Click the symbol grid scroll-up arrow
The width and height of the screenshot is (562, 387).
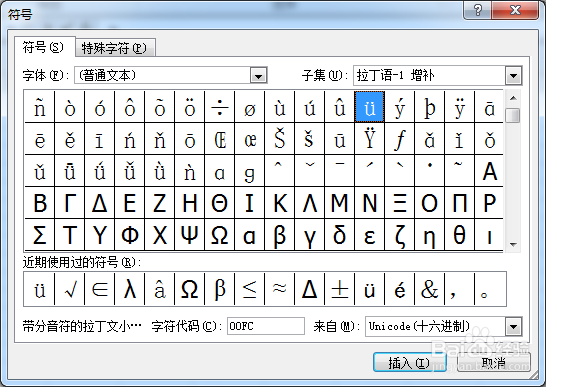click(x=513, y=98)
